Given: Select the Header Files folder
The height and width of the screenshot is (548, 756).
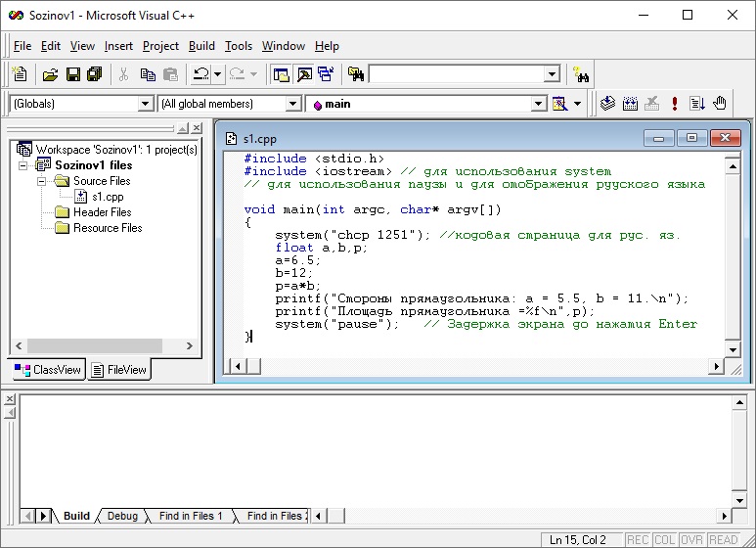Looking at the screenshot, I should [103, 212].
